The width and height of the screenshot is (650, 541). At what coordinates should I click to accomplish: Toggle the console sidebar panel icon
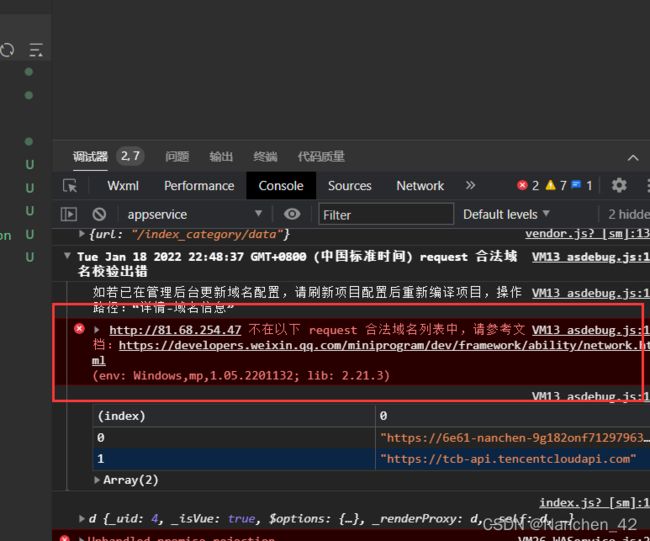[x=69, y=214]
